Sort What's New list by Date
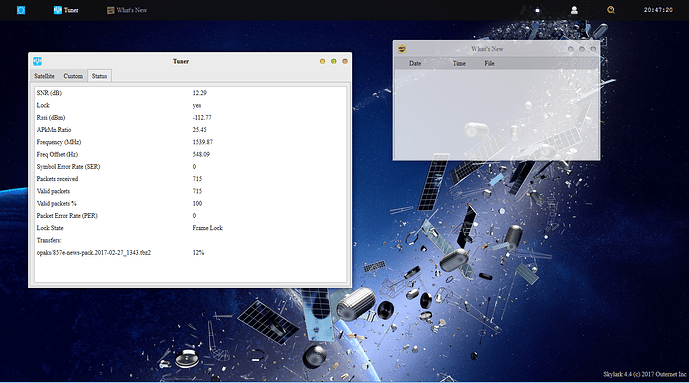 coord(415,63)
